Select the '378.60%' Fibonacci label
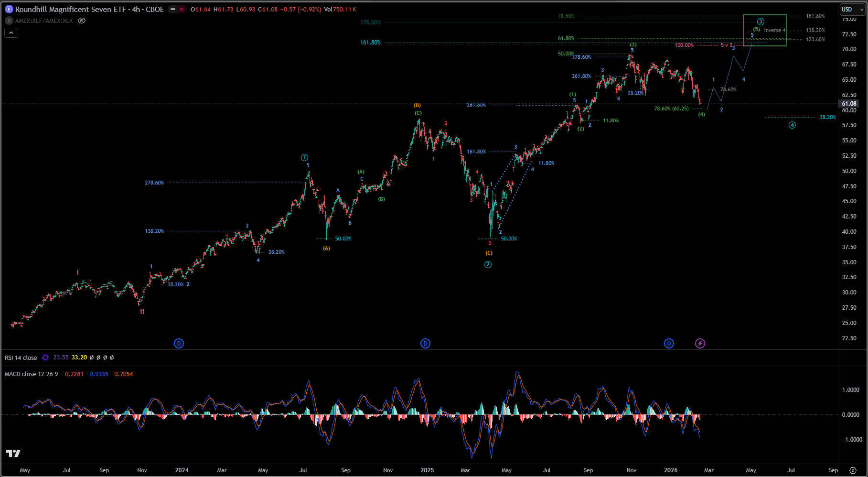The image size is (868, 477). click(581, 57)
